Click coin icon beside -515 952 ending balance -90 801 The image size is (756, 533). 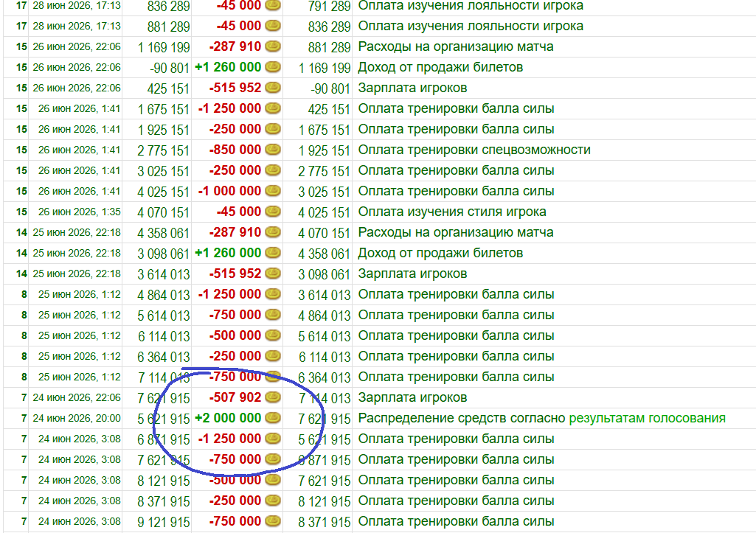[x=273, y=88]
